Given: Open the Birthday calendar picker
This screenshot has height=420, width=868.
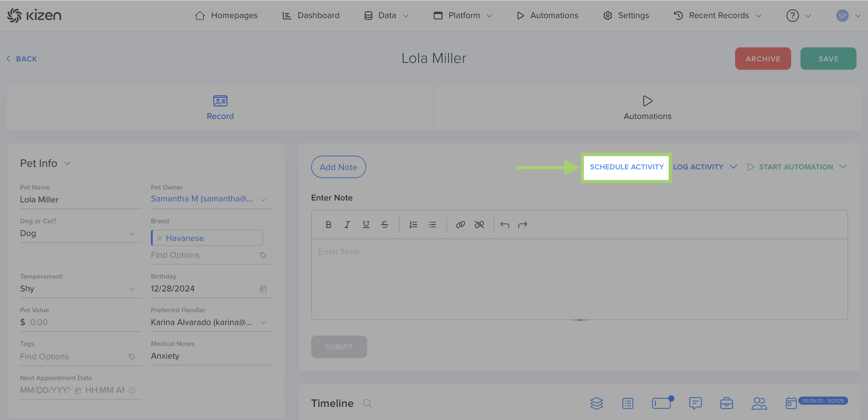Looking at the screenshot, I should pyautogui.click(x=263, y=289).
